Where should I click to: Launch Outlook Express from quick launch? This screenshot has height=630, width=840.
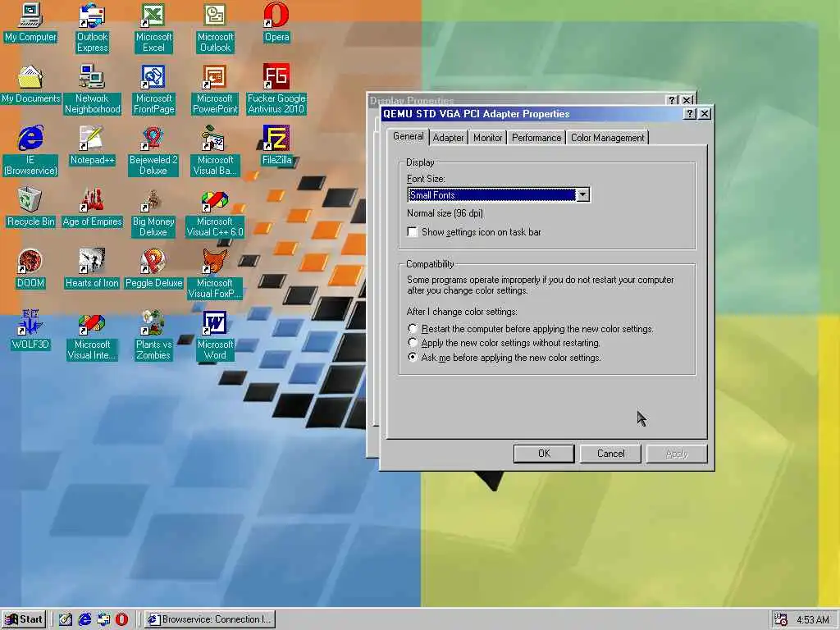pyautogui.click(x=103, y=619)
